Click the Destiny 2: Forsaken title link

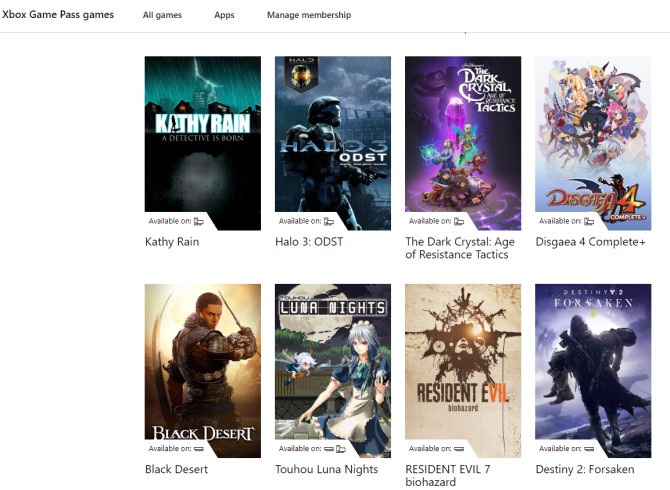click(x=585, y=469)
